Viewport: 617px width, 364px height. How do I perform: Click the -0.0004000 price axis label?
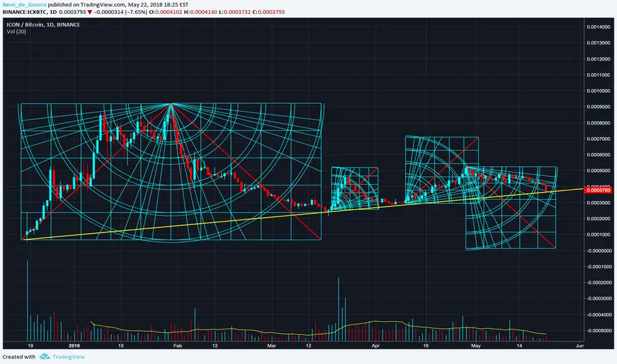598,315
